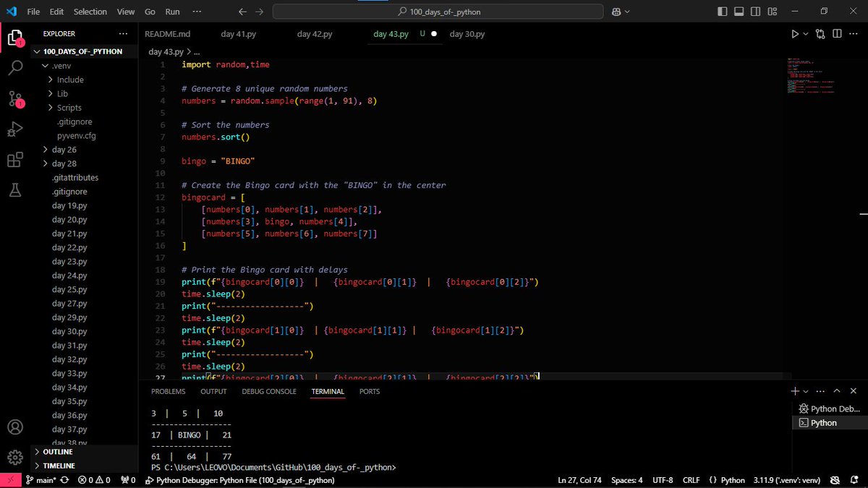Open Explorer views and more actions ellipsis
Image resolution: width=868 pixels, height=488 pixels.
123,34
